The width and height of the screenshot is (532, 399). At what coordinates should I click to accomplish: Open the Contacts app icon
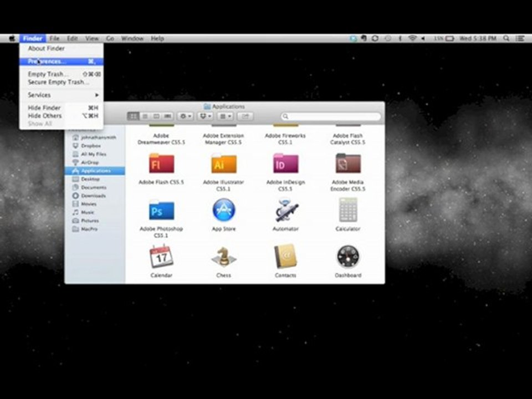pos(285,257)
